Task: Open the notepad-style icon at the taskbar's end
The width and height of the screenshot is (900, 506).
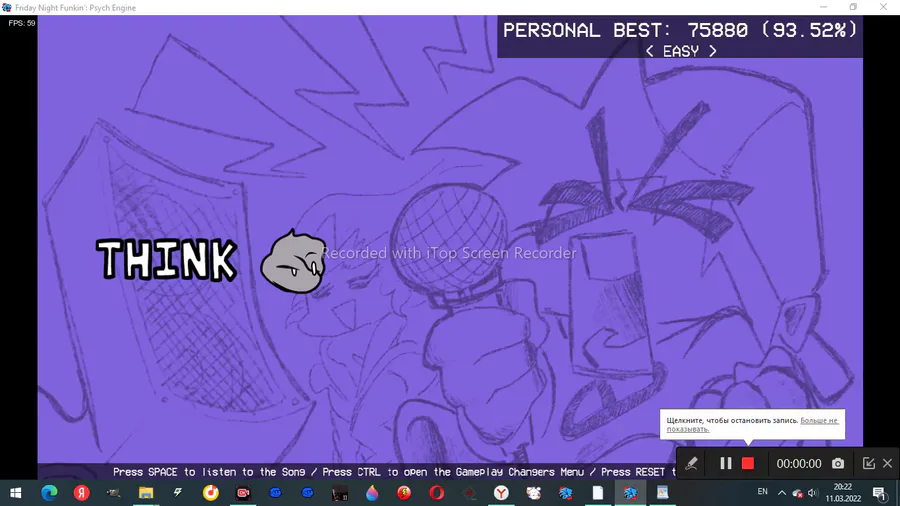Action: click(662, 493)
